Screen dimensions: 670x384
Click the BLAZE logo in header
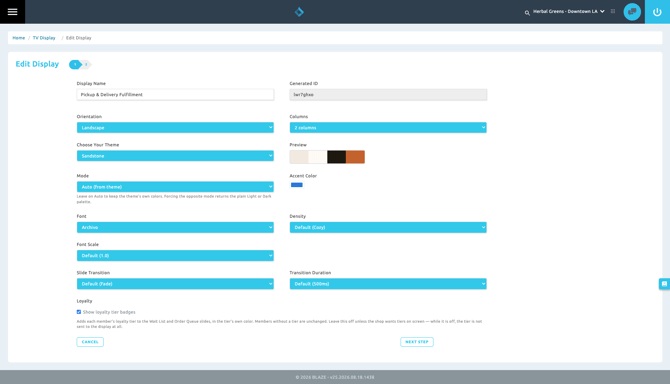pyautogui.click(x=299, y=12)
